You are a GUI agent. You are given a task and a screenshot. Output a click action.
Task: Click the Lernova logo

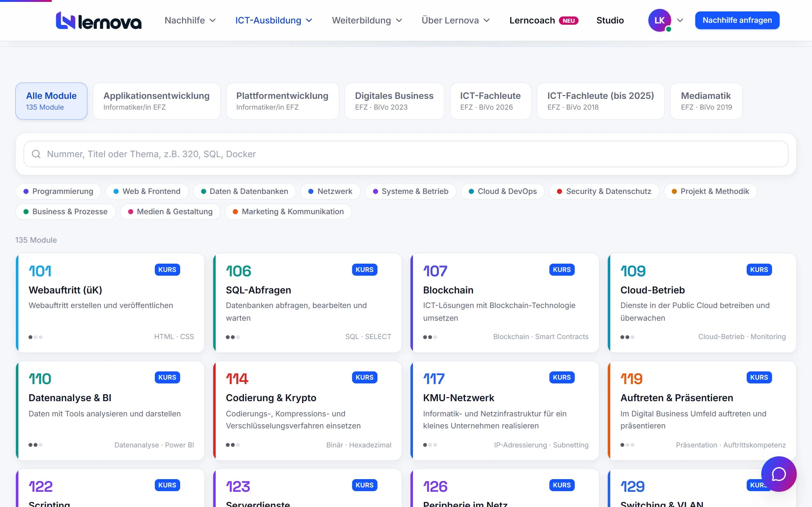click(99, 21)
